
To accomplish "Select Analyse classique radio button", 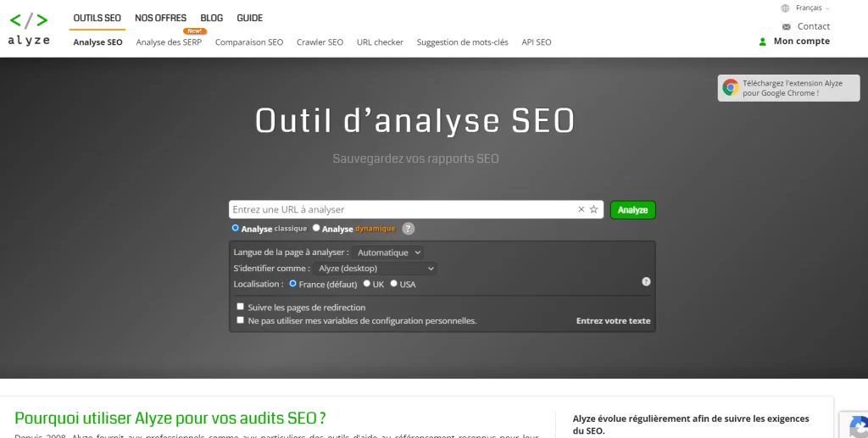I will 236,228.
